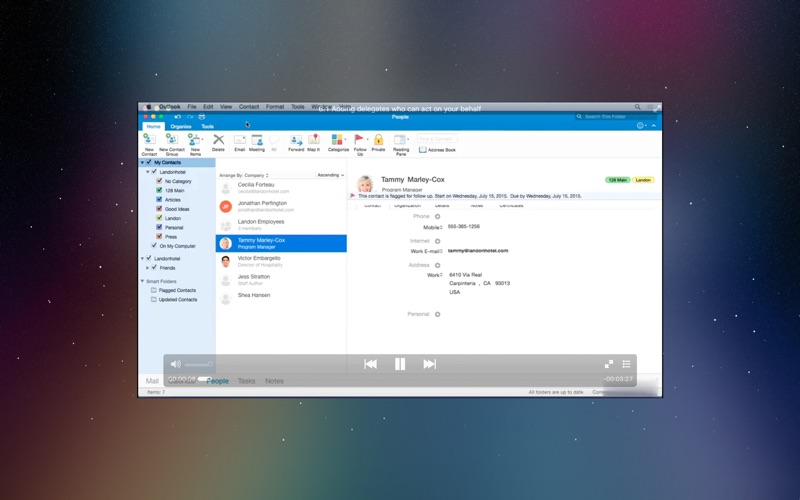
Task: Toggle the Press category checkbox
Action: [x=159, y=236]
